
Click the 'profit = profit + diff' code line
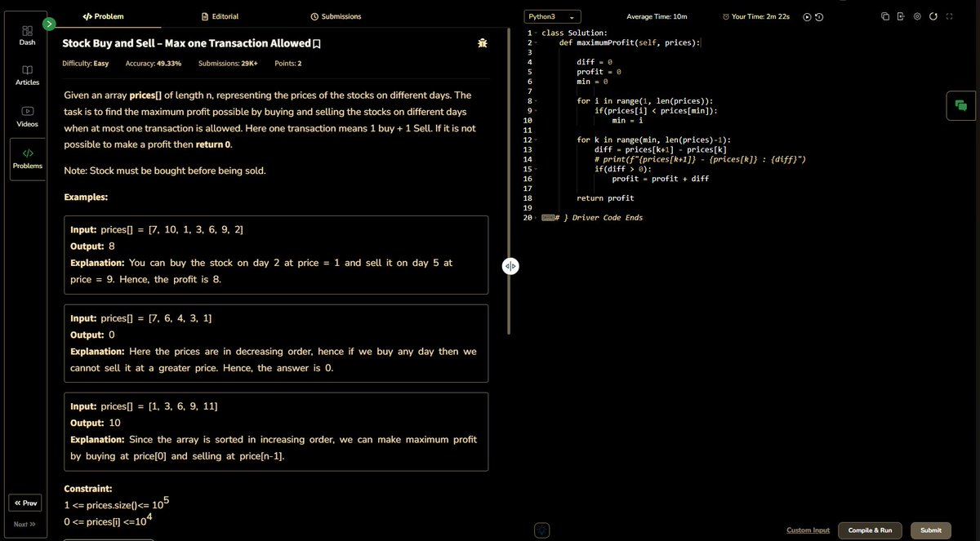click(x=660, y=179)
